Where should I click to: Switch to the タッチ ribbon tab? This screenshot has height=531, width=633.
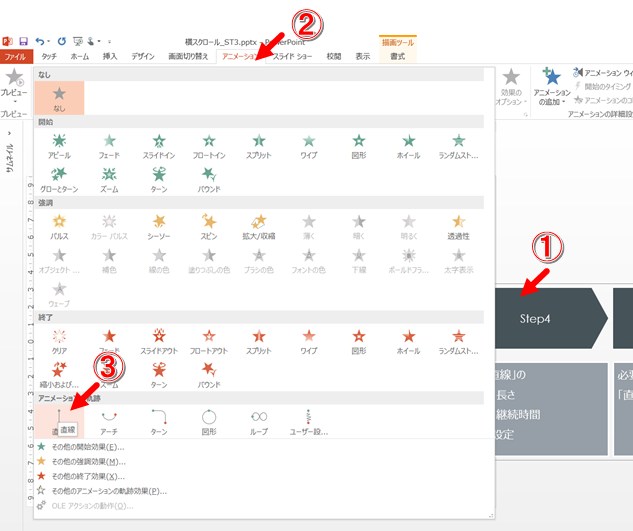pyautogui.click(x=49, y=57)
